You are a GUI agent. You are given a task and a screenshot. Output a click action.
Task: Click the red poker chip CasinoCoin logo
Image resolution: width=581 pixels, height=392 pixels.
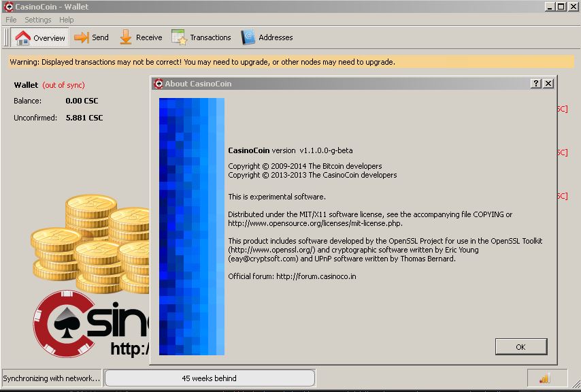pyautogui.click(x=63, y=324)
